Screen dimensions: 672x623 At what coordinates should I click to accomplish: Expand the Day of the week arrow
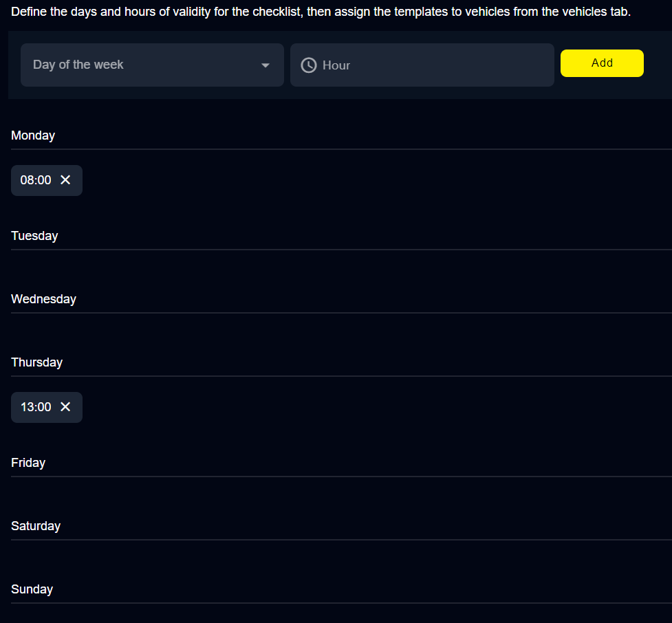coord(265,65)
